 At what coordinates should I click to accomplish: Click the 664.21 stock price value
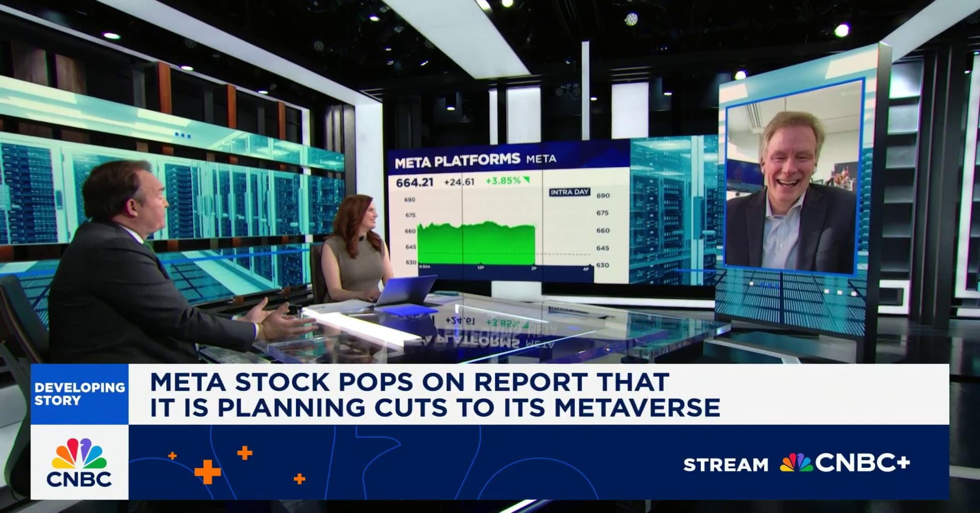(x=414, y=182)
